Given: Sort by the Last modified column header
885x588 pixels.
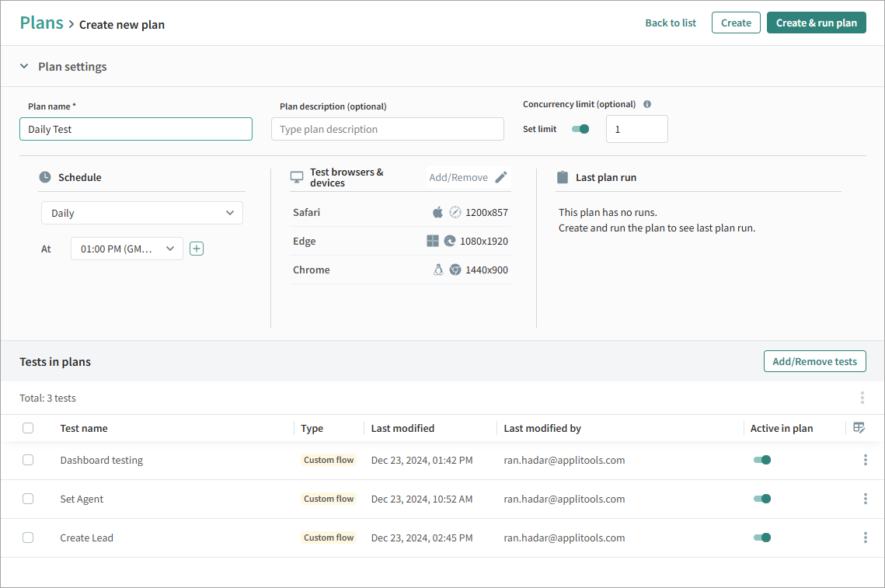Looking at the screenshot, I should click(402, 428).
